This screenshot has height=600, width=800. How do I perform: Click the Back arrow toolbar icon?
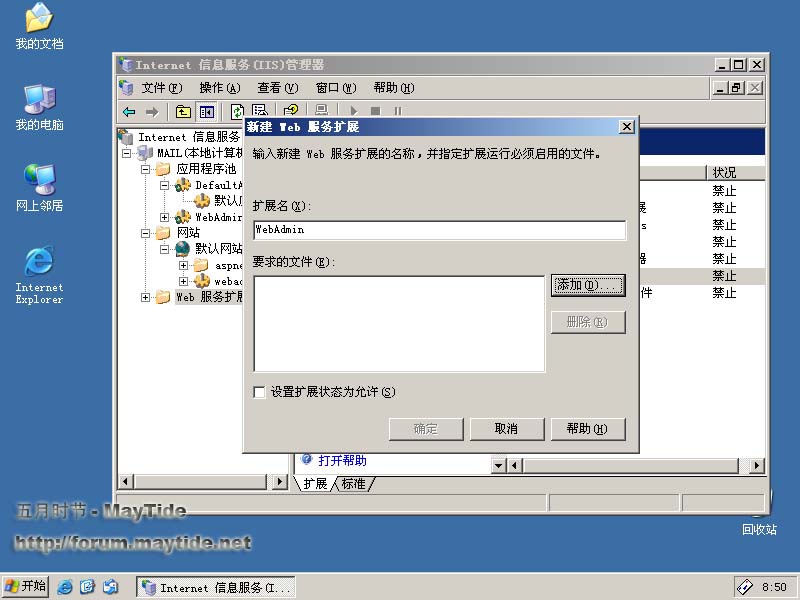129,112
